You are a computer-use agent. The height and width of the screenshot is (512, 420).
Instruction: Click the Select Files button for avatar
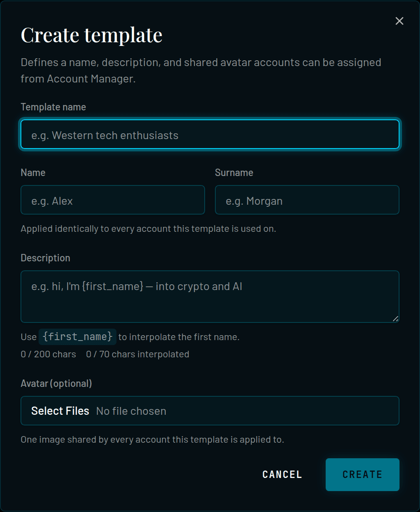[x=60, y=411]
